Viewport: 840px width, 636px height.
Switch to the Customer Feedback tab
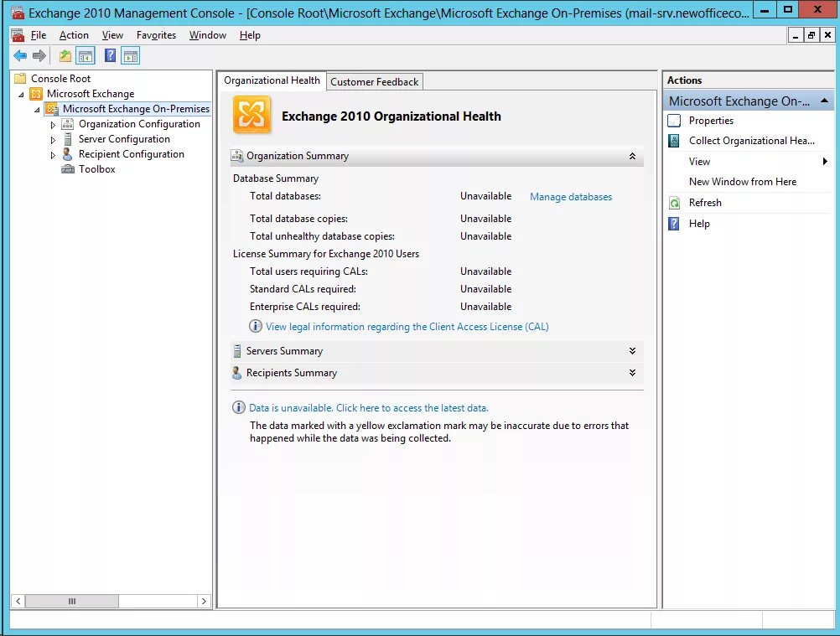click(375, 82)
